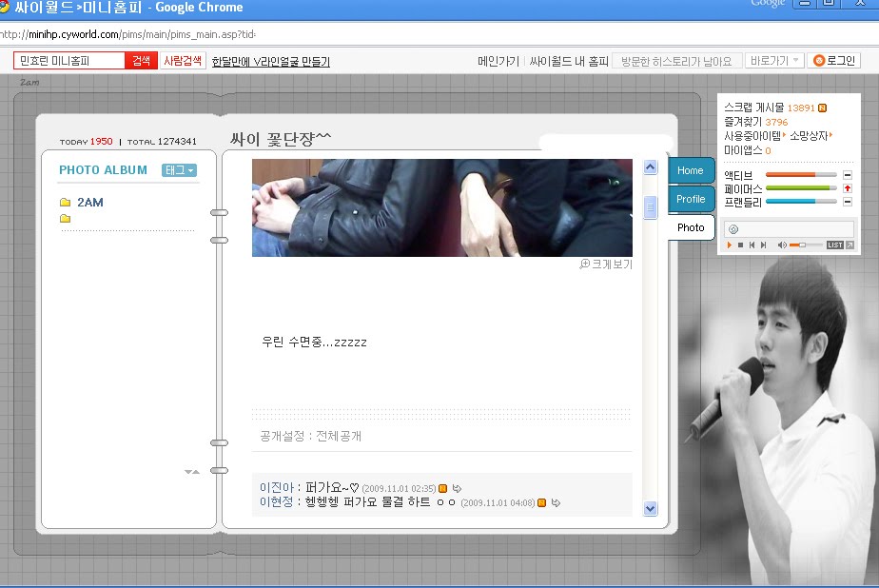879x588 pixels.
Task: Click the new-item N badge beside 스크랩 게시물
Action: click(822, 108)
